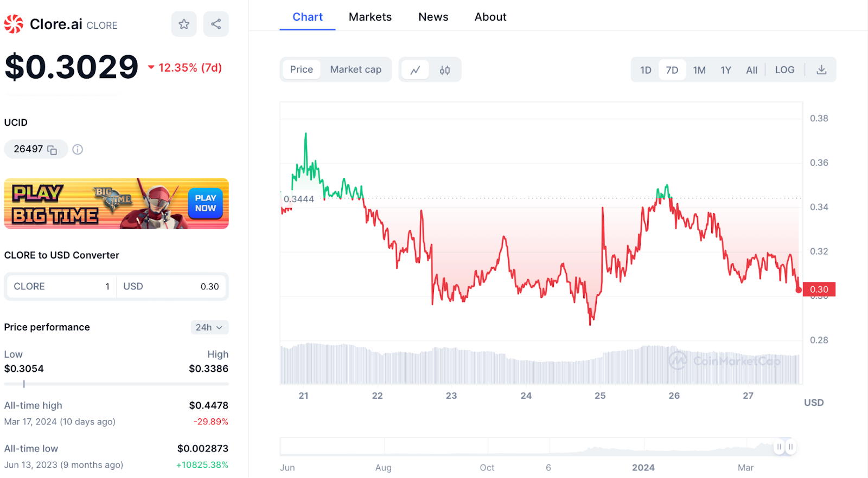
Task: Click the CLORE amount converter field
Action: coord(61,287)
